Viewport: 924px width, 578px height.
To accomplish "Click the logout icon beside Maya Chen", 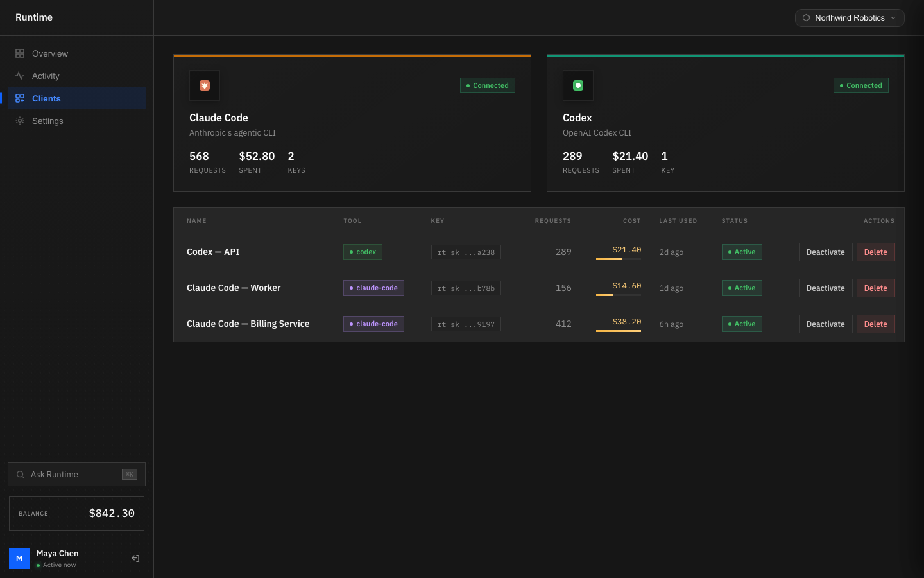I will click(x=135, y=558).
